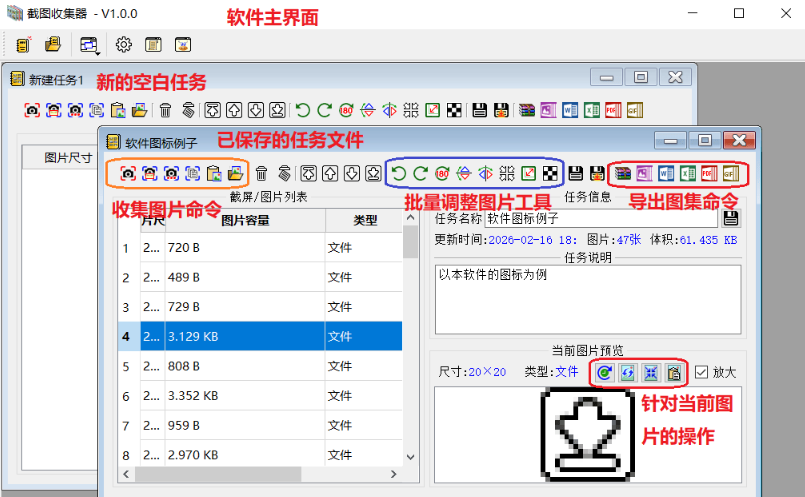Viewport: 805px width, 497px height.
Task: Maximize the 新建任务1 child window
Action: click(x=641, y=78)
